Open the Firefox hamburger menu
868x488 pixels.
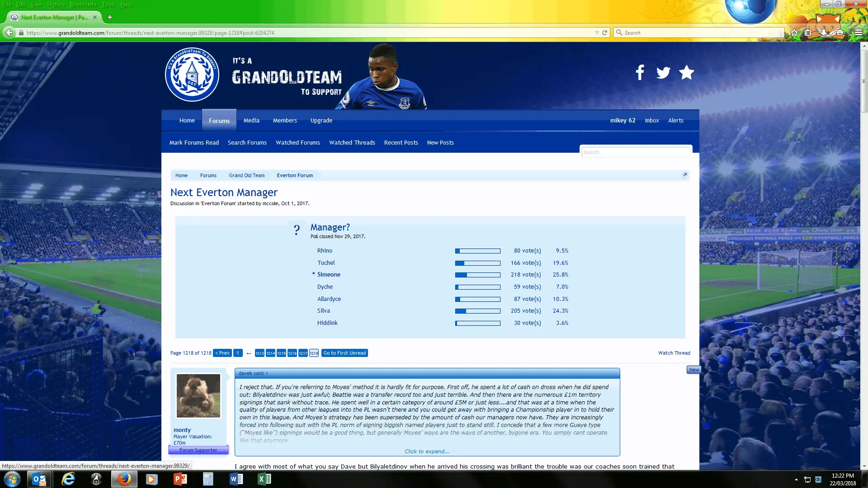(x=859, y=33)
